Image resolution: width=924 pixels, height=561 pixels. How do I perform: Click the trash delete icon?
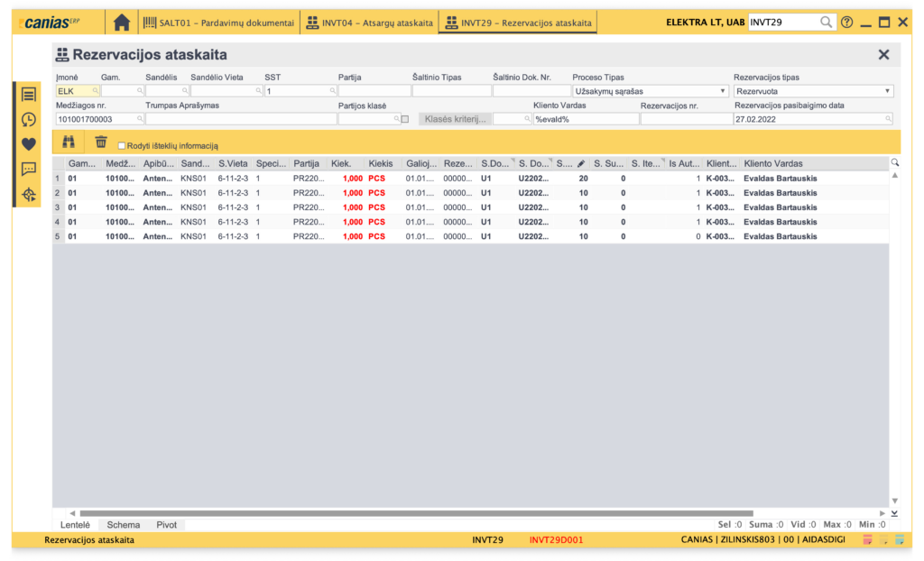tap(101, 142)
